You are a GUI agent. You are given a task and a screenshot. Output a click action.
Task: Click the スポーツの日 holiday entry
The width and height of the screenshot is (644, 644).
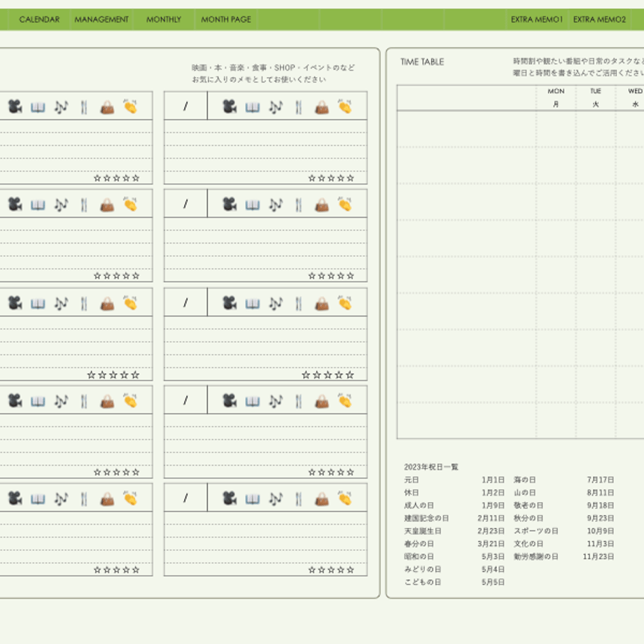pos(536,531)
